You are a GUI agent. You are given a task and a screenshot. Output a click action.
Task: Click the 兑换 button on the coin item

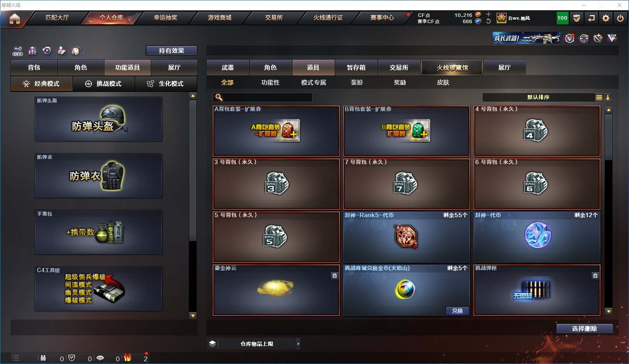click(x=457, y=311)
